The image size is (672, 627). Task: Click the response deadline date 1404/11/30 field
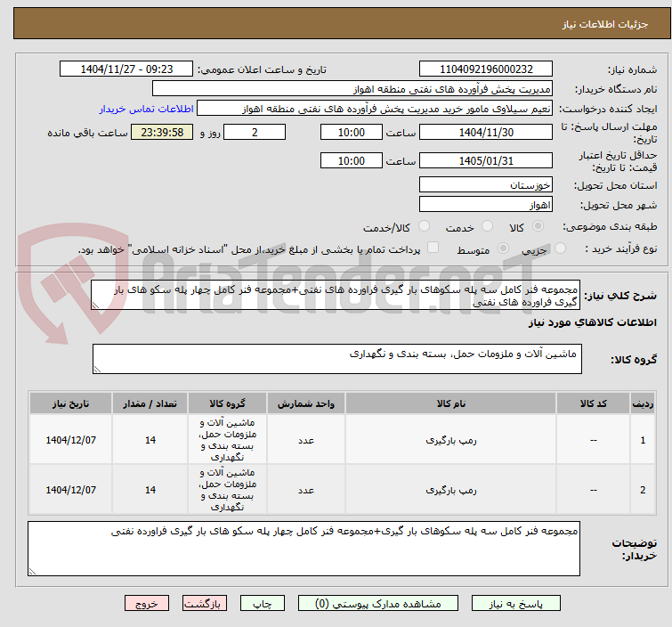486,132
